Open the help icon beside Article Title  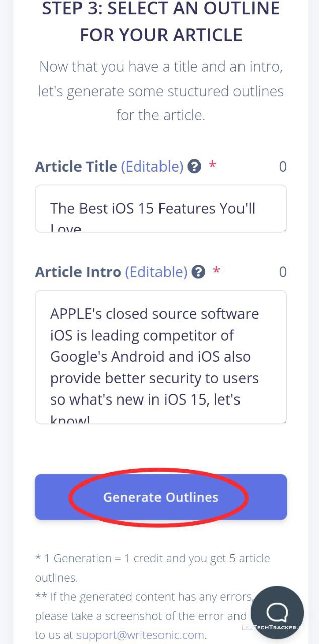tap(194, 167)
